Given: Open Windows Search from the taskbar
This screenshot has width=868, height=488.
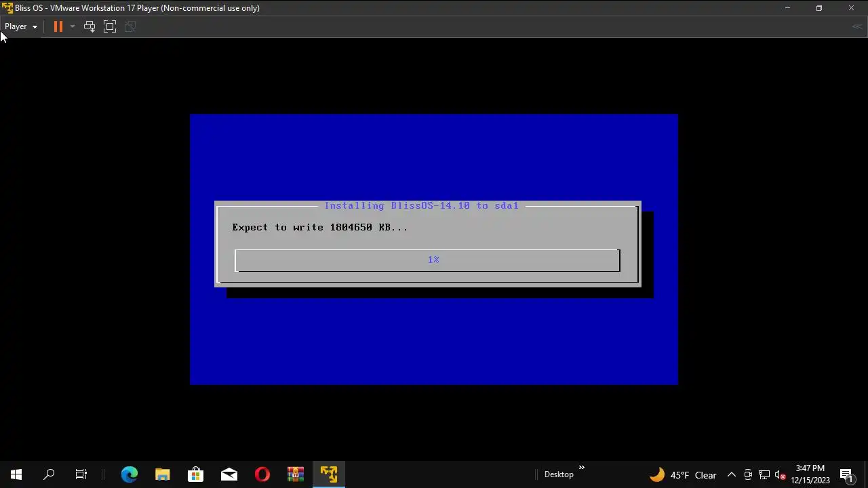Looking at the screenshot, I should [49, 474].
